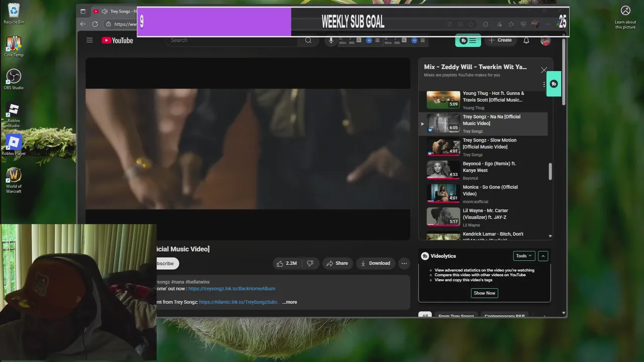The width and height of the screenshot is (644, 362).
Task: Reload the page with refresh icon
Action: [x=95, y=24]
